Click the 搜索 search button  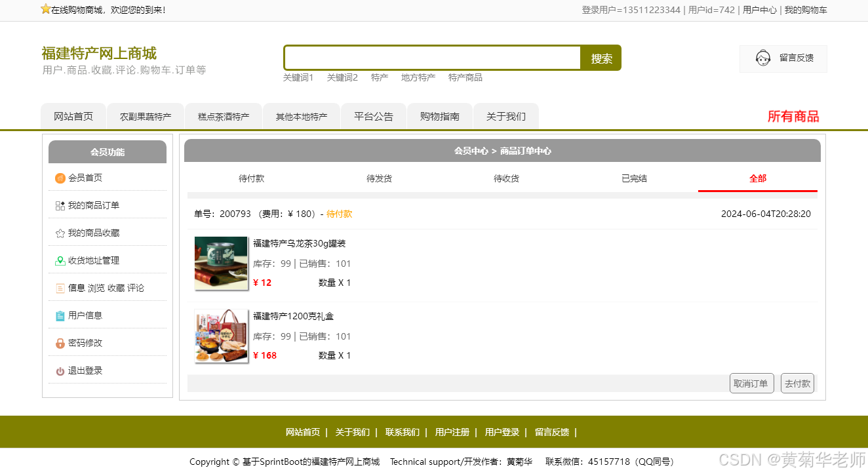click(x=601, y=58)
